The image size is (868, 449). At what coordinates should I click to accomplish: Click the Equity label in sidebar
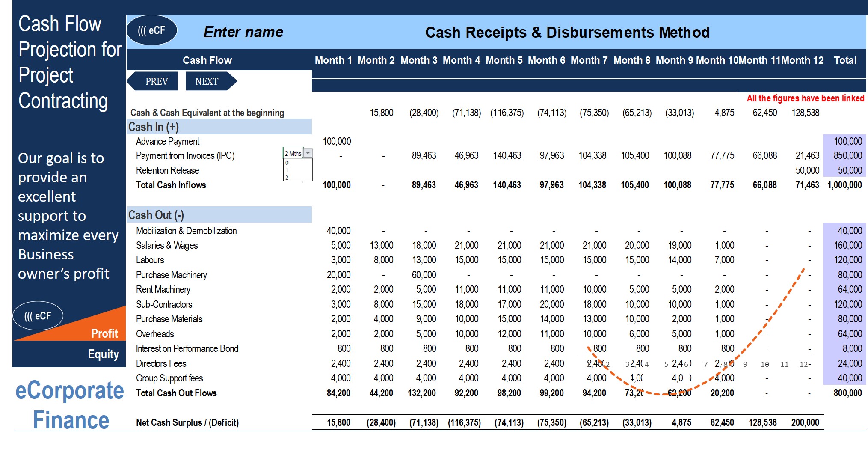(103, 354)
